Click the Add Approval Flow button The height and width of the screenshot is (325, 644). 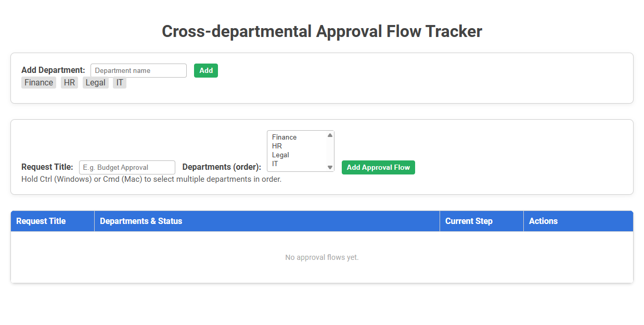coord(378,167)
